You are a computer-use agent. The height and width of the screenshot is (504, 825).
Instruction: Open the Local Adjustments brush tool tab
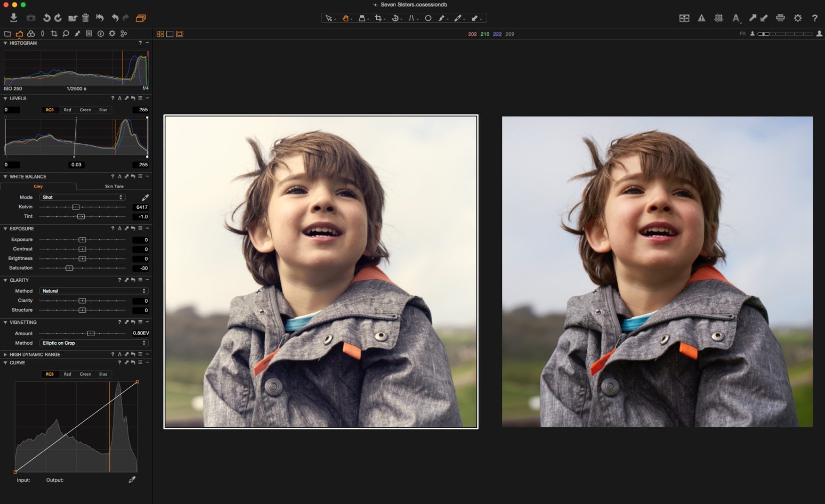coord(77,33)
